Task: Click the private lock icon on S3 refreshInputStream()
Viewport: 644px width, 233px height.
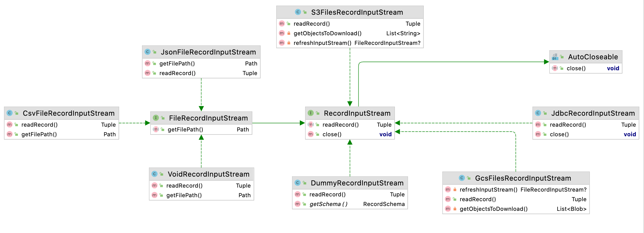Action: coord(289,43)
